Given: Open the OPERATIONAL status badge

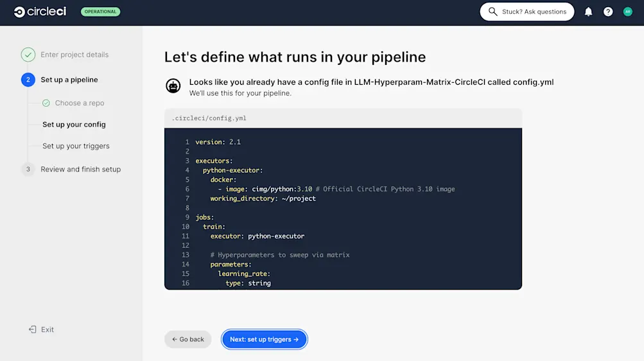Looking at the screenshot, I should click(x=101, y=12).
